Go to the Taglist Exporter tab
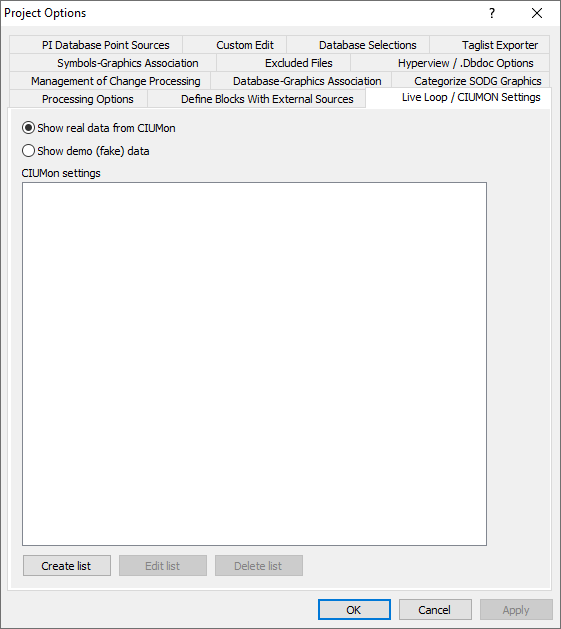This screenshot has width=561, height=629. (x=490, y=45)
